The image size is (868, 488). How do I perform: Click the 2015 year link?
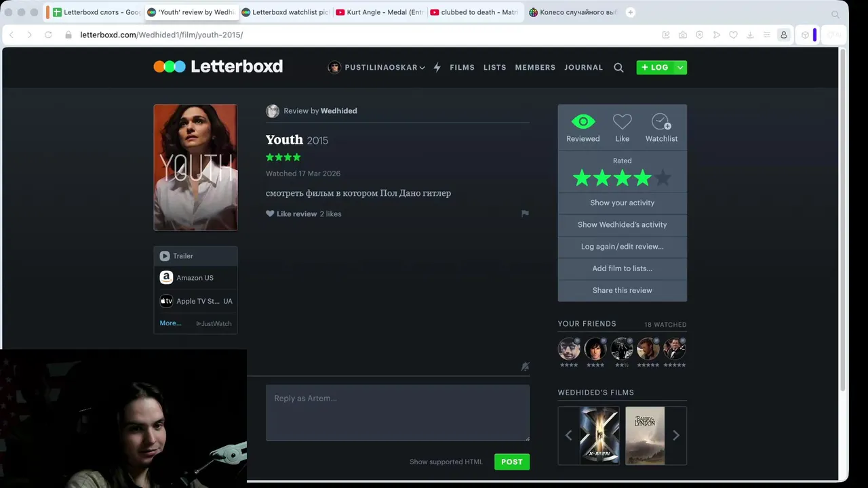tap(317, 141)
